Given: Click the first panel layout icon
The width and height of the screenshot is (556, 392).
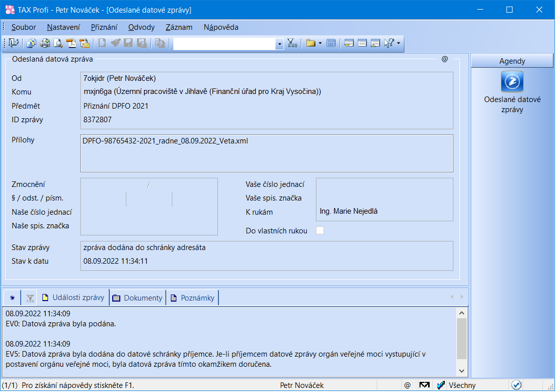Looking at the screenshot, I should (349, 43).
